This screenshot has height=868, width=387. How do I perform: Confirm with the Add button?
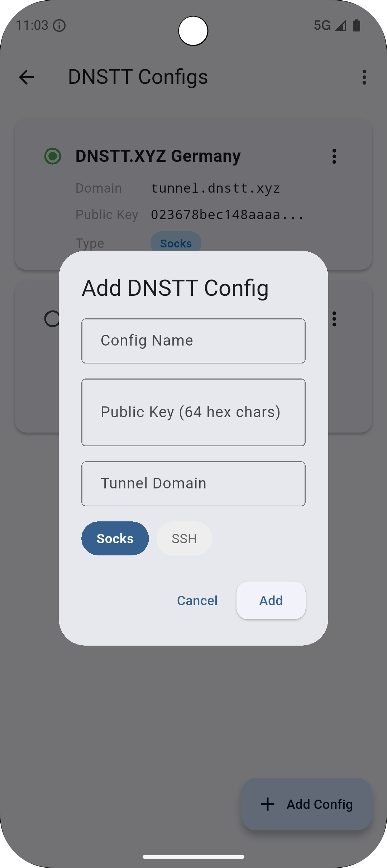(271, 601)
